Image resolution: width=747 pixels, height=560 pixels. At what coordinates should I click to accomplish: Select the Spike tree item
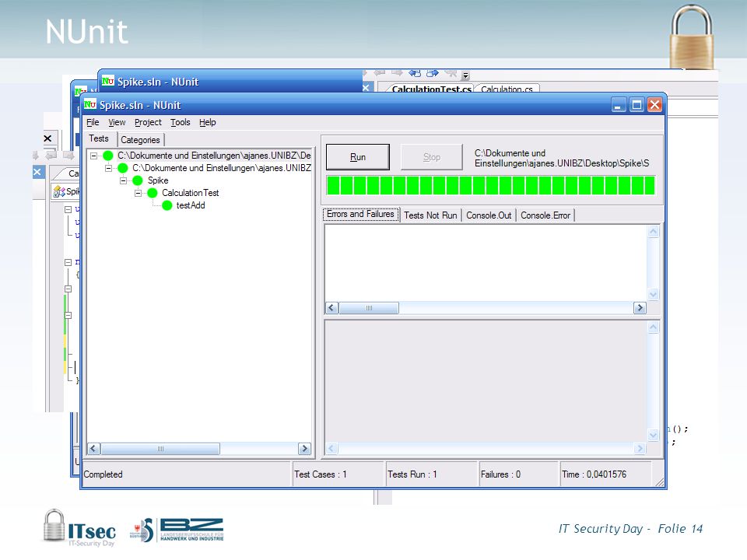click(158, 180)
